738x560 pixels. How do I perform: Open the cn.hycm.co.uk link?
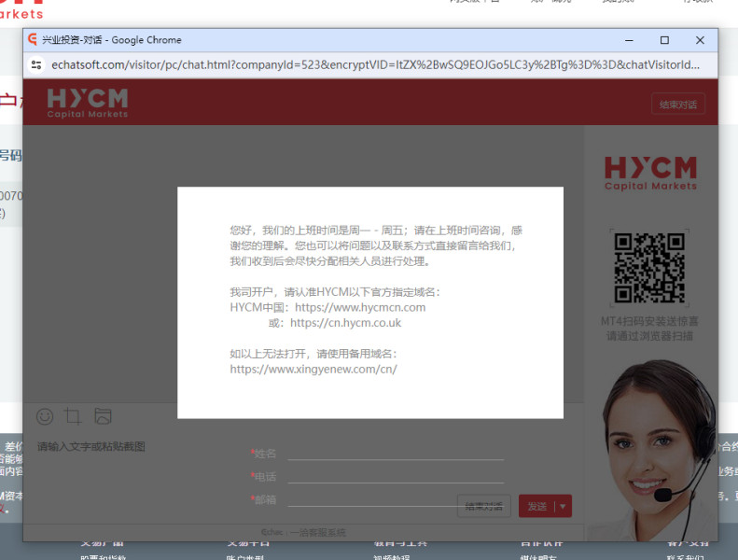[345, 323]
